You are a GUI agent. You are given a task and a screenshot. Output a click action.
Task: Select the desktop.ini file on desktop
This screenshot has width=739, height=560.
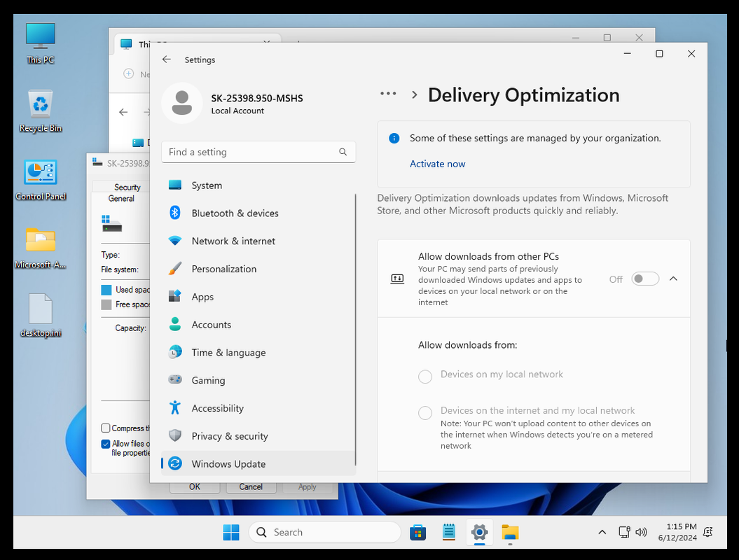tap(41, 316)
